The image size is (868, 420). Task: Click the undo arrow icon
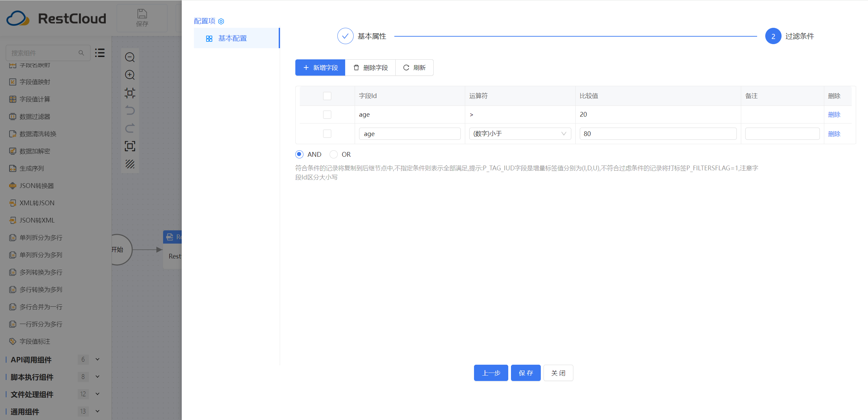coord(130,110)
